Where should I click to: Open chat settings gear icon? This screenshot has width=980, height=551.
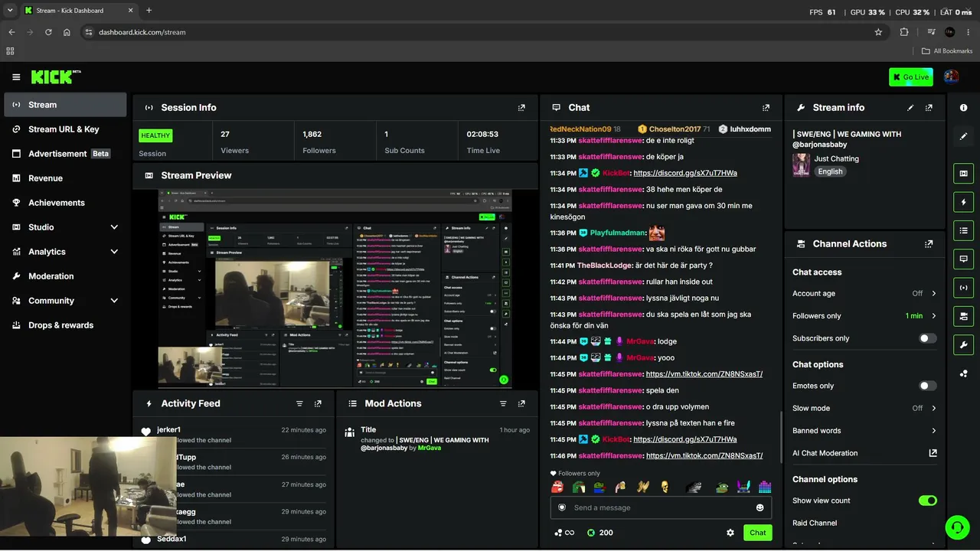coord(730,533)
